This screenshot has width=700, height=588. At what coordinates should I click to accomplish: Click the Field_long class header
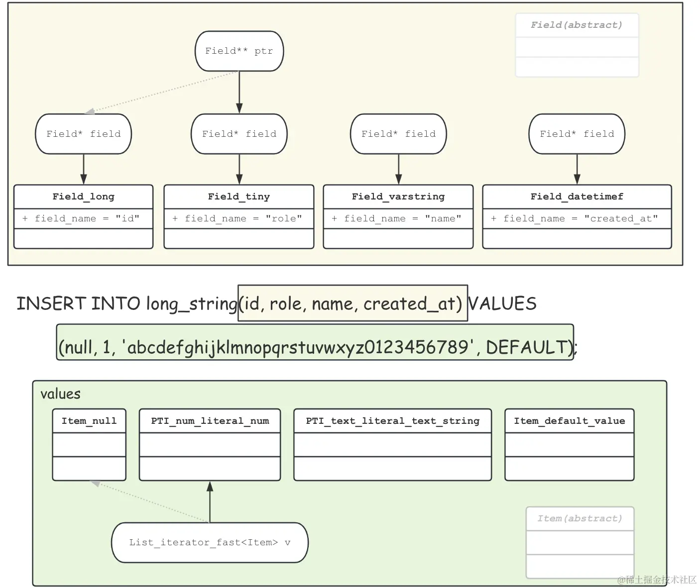pos(83,196)
